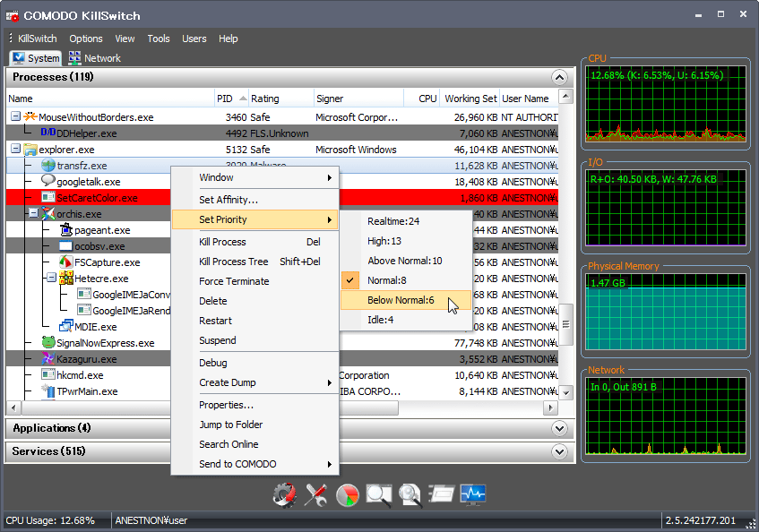Viewport: 759px width, 532px height.
Task: Click the SetCaretColor.exe icon
Action: tap(48, 197)
